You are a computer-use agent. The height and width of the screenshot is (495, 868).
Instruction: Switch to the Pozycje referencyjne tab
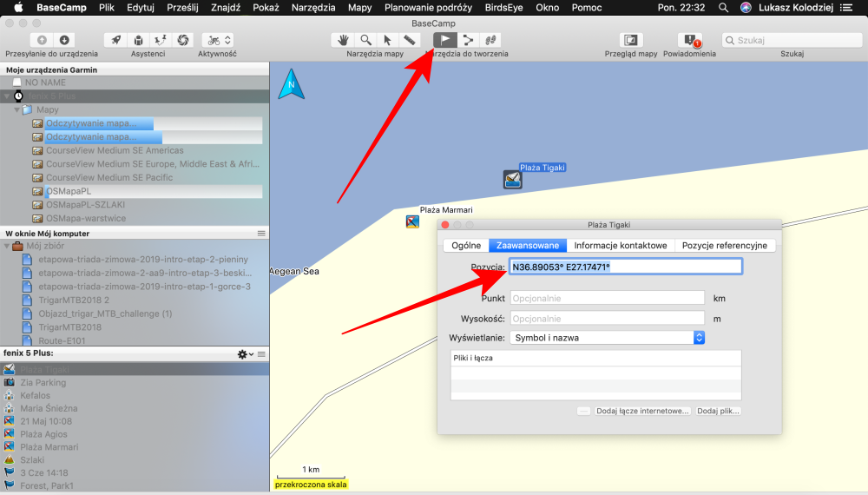point(725,245)
